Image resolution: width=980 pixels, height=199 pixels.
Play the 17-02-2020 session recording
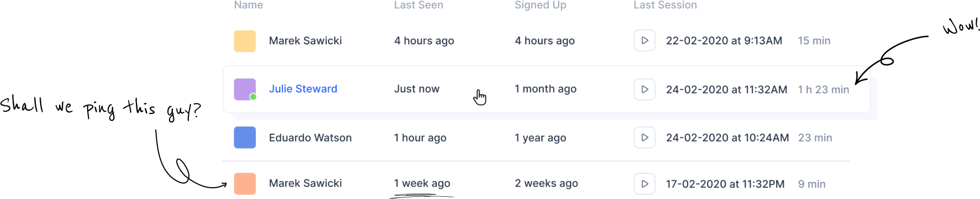[645, 183]
